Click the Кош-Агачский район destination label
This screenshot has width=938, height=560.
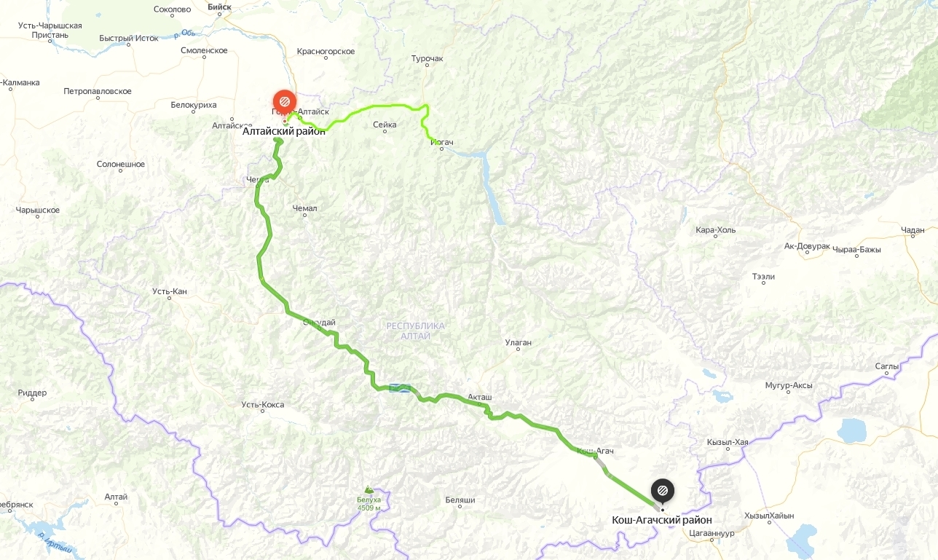coord(662,520)
